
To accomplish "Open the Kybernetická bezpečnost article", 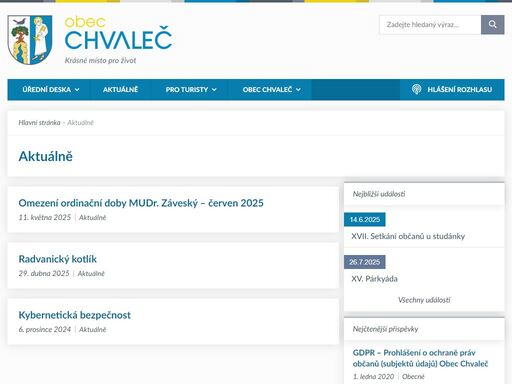I will (x=75, y=315).
